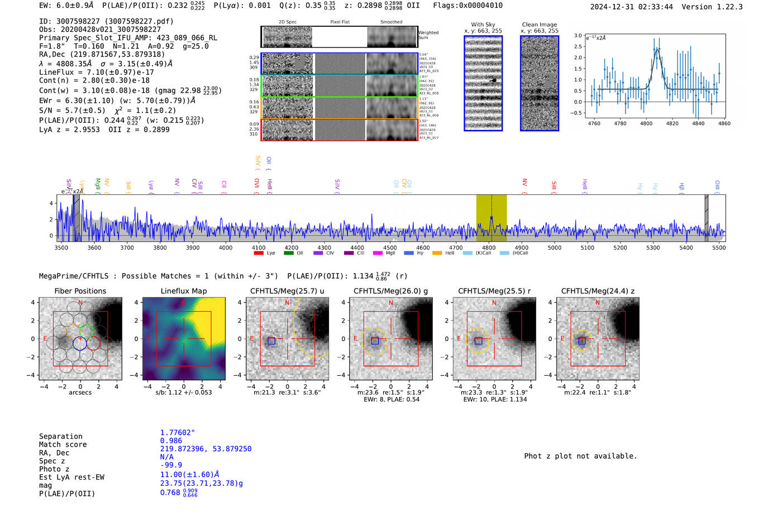Viewport: 782px width, 532px height.
Task: Click the EWr: 8, PLAE: 0.54 caption
Action: click(392, 400)
